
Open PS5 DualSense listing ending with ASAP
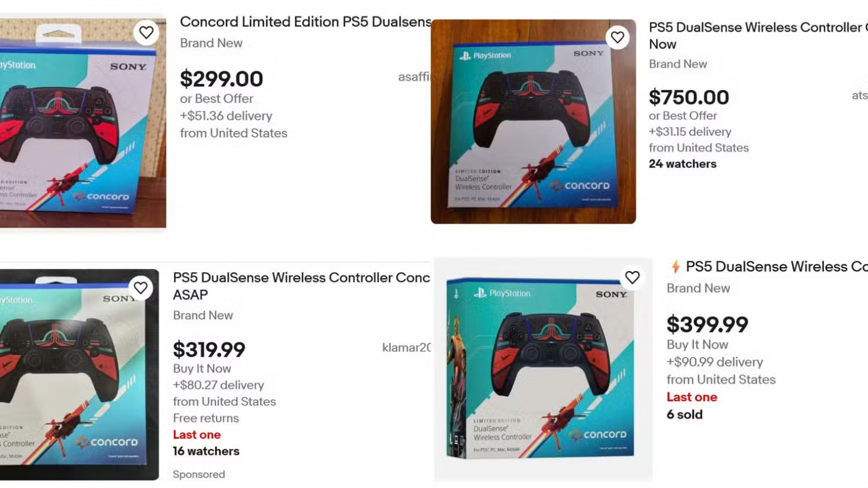[302, 286]
